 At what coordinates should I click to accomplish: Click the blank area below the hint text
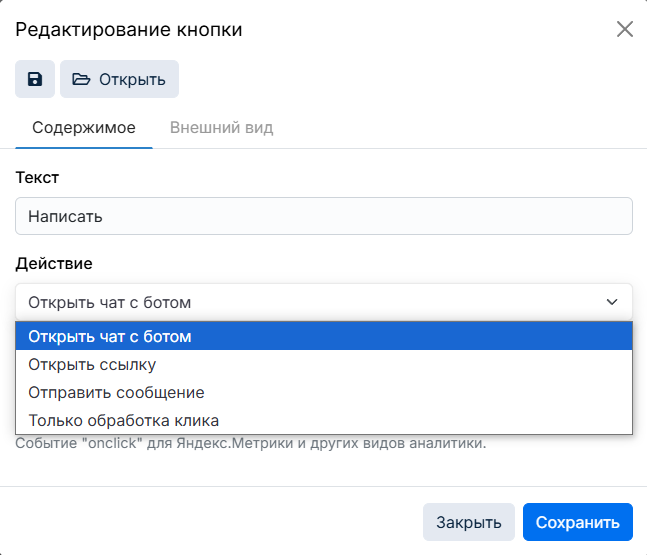[324, 469]
